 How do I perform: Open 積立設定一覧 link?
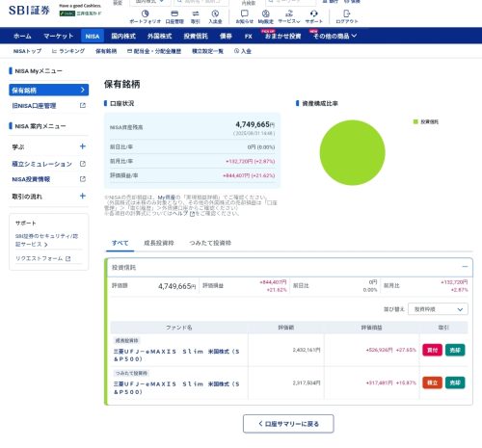pyautogui.click(x=207, y=51)
